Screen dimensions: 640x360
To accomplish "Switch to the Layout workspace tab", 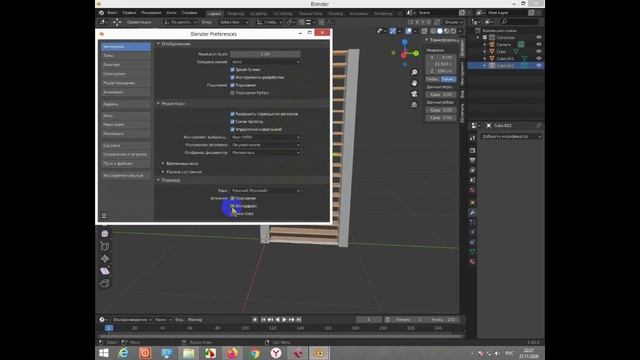I will click(214, 13).
